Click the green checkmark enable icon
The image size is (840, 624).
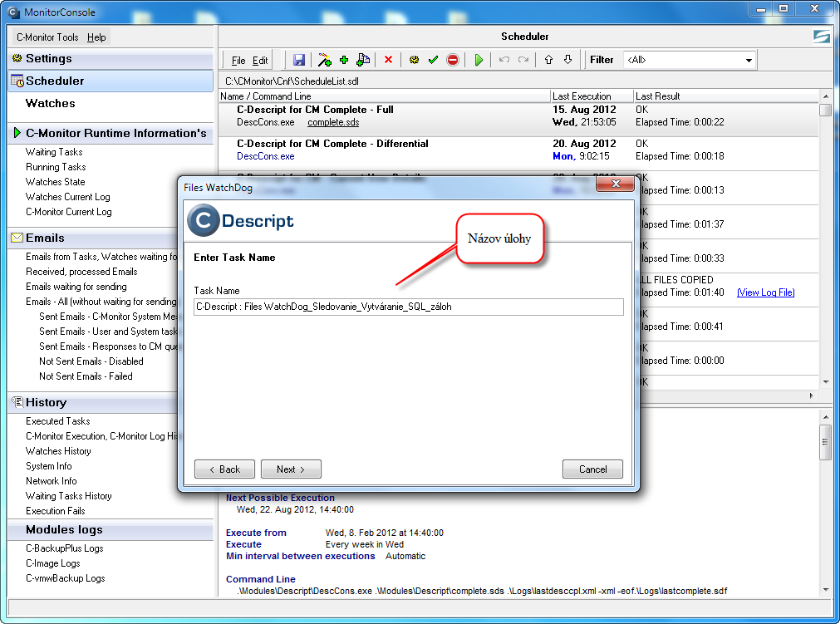click(434, 60)
